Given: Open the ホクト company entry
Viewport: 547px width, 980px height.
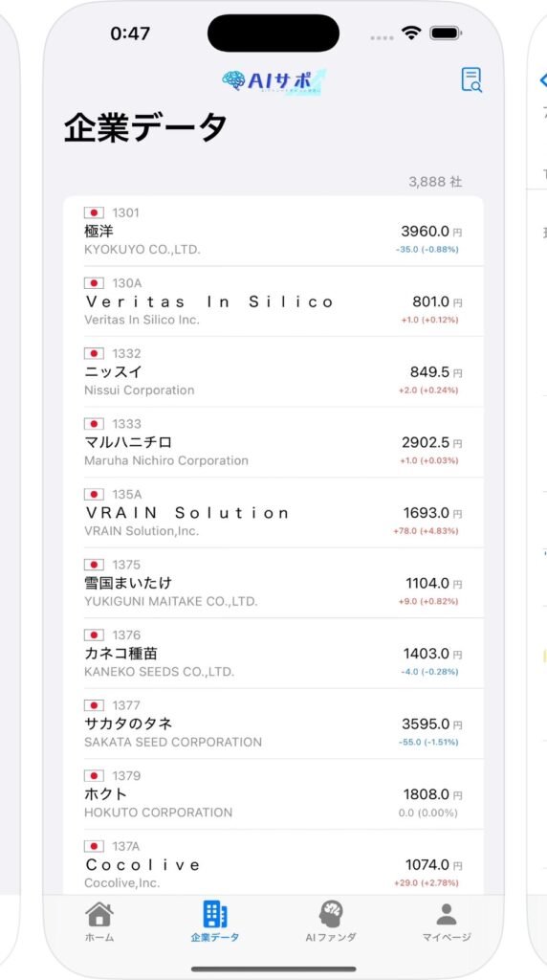Looking at the screenshot, I should [273, 794].
